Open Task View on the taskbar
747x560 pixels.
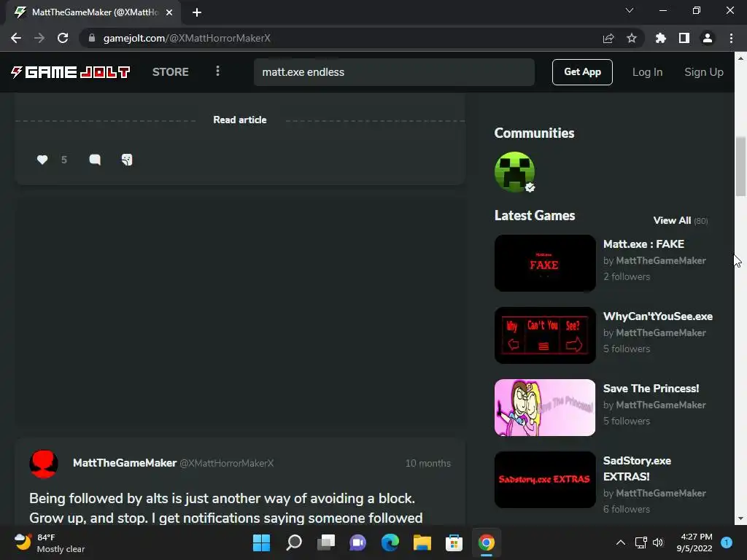click(x=326, y=542)
